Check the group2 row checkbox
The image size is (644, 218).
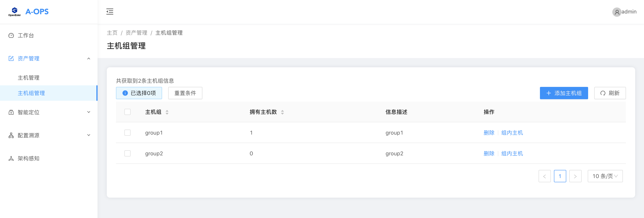pyautogui.click(x=127, y=153)
